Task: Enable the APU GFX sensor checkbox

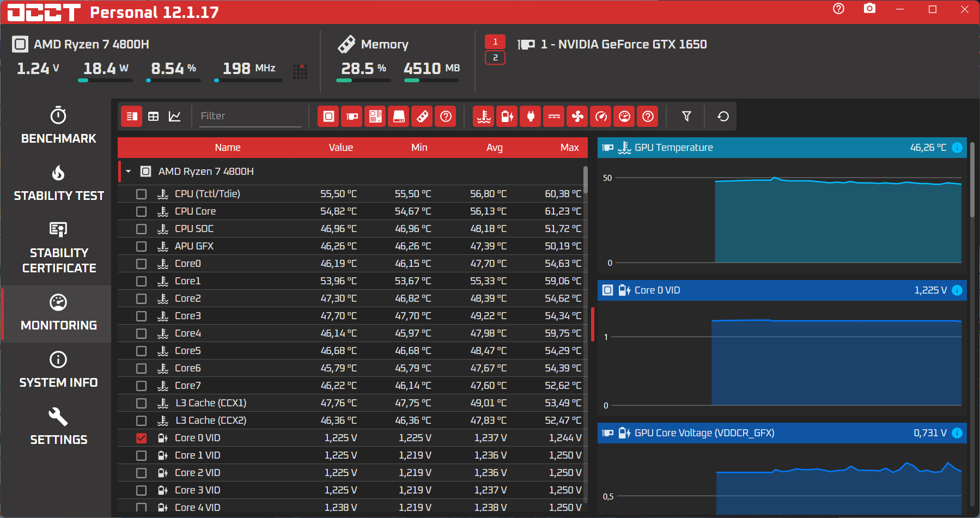Action: click(x=142, y=246)
